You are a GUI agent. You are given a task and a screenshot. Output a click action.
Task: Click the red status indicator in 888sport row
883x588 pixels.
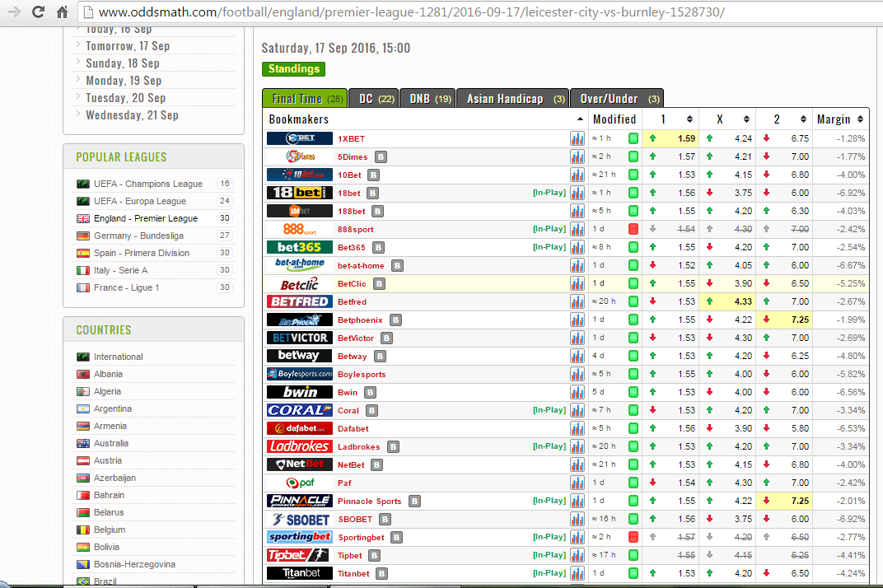coord(633,229)
